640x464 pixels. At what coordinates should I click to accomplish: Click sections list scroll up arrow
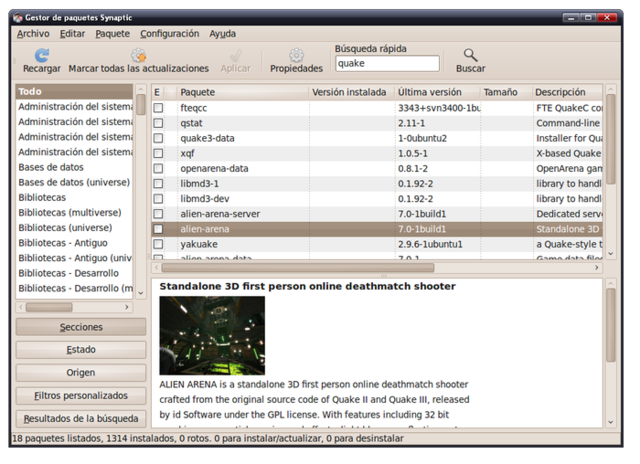[x=141, y=89]
